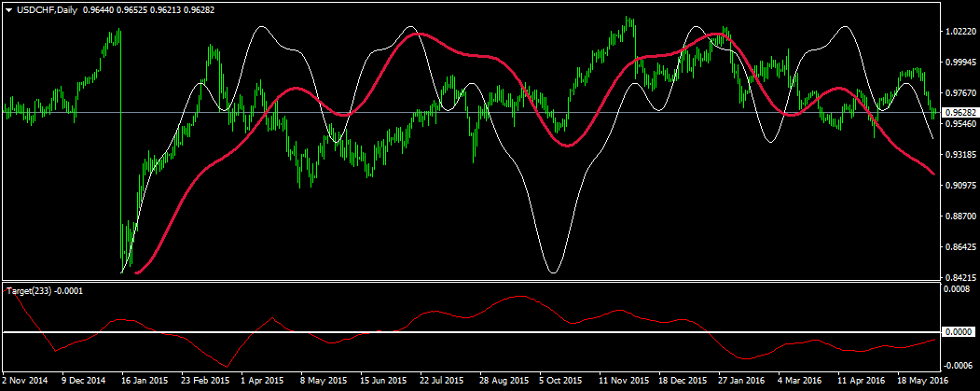980x391 pixels.
Task: Click the 18 May 2016 date label
Action: (922, 381)
